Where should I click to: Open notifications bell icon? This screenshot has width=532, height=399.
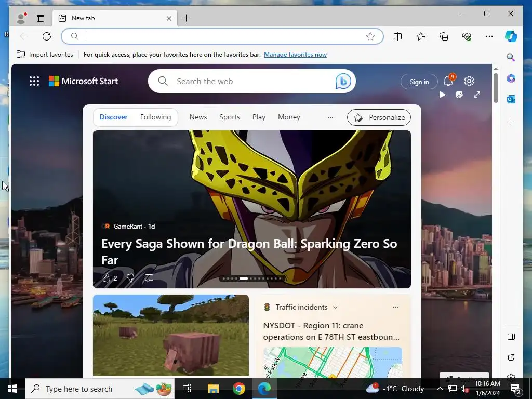tap(448, 81)
